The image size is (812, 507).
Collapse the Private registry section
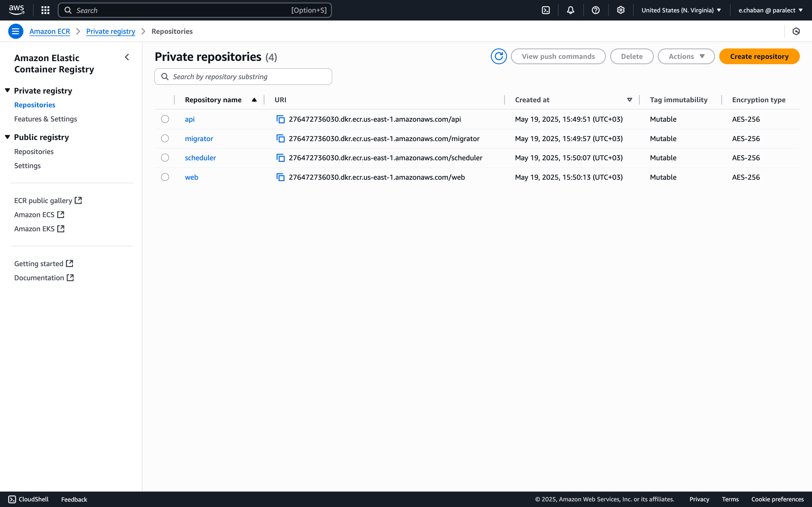[7, 90]
